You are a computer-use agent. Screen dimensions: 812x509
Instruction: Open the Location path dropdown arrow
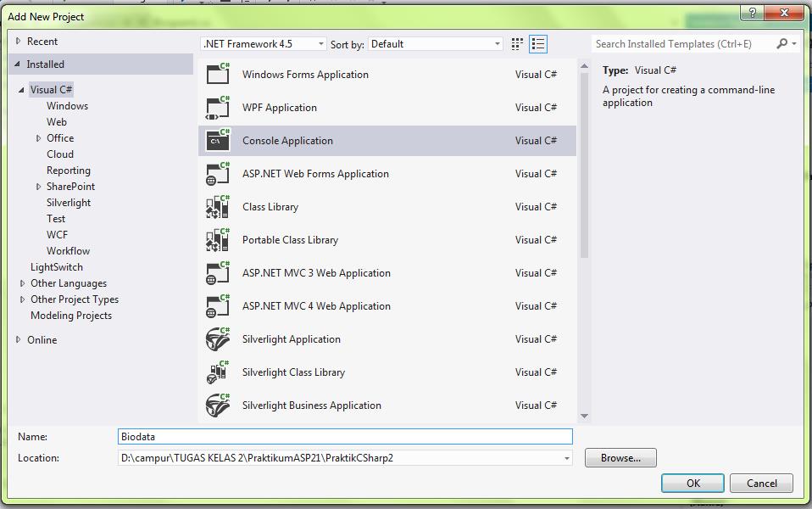tap(566, 458)
